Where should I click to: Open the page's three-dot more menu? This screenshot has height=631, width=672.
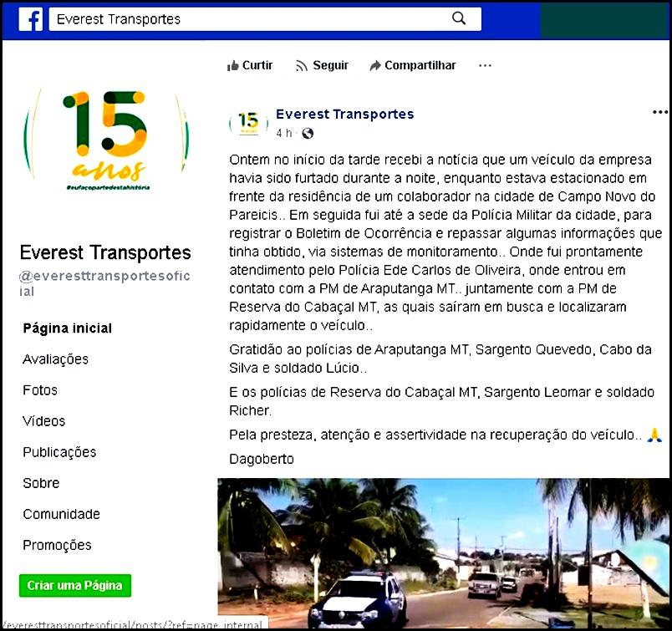485,65
